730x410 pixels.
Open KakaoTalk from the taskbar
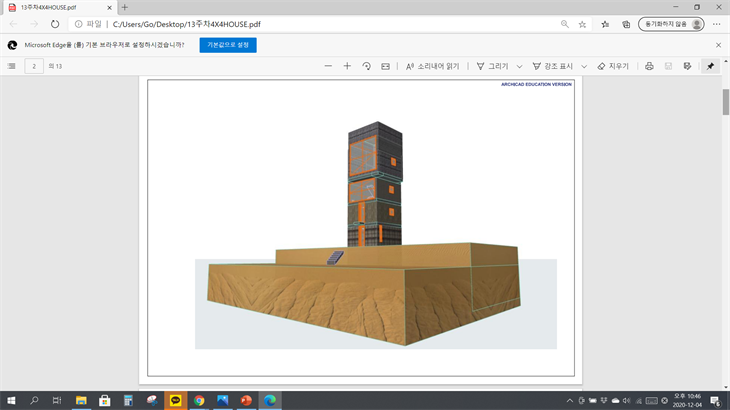tap(176, 400)
